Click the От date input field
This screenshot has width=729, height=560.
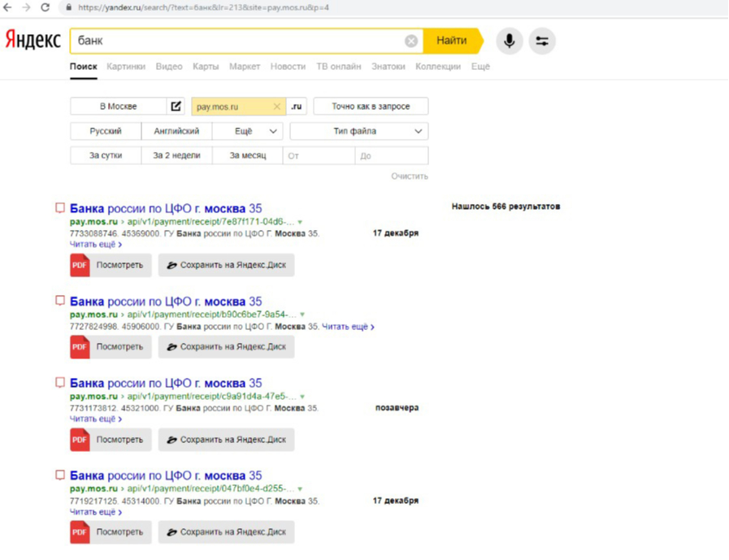(319, 155)
